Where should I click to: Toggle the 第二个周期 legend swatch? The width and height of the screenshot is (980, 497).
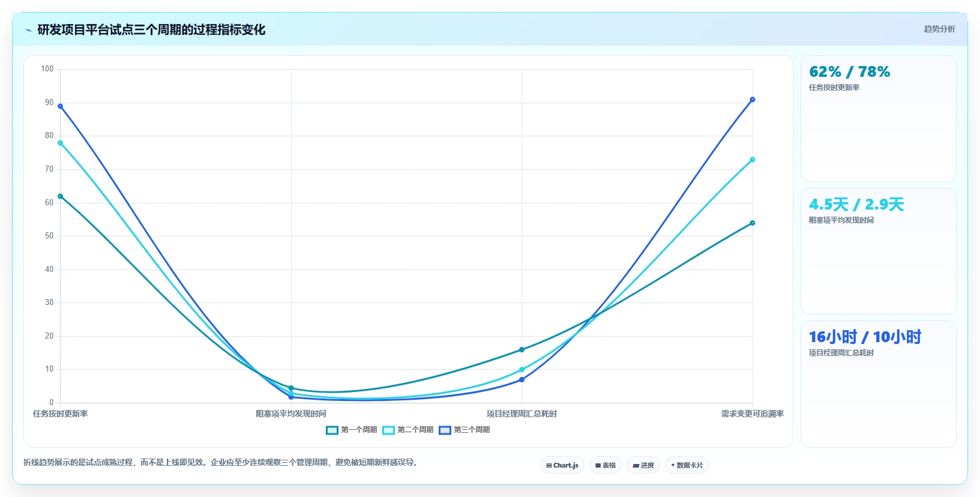(388, 430)
